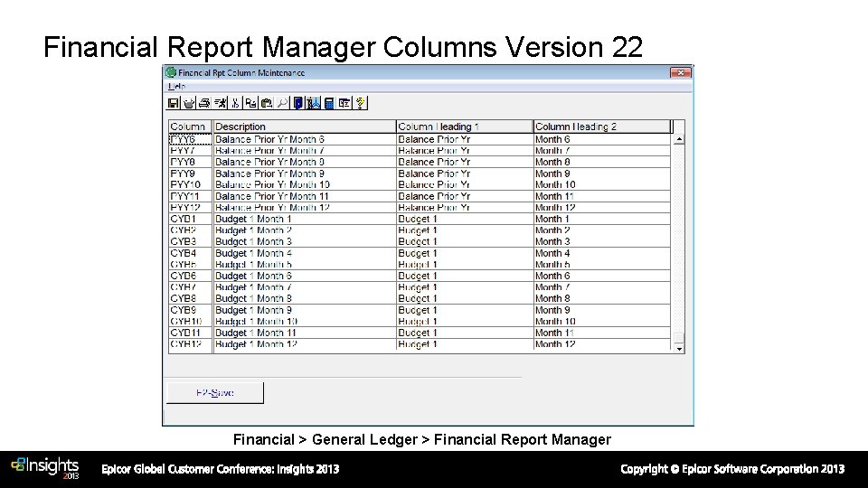Select the CYB3 column cell
This screenshot has width=868, height=488.
[190, 242]
